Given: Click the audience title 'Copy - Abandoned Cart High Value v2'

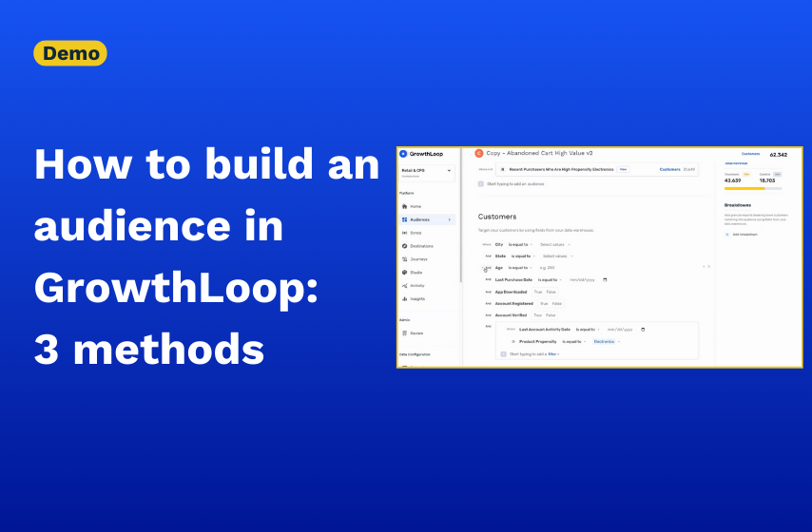Looking at the screenshot, I should pyautogui.click(x=539, y=153).
